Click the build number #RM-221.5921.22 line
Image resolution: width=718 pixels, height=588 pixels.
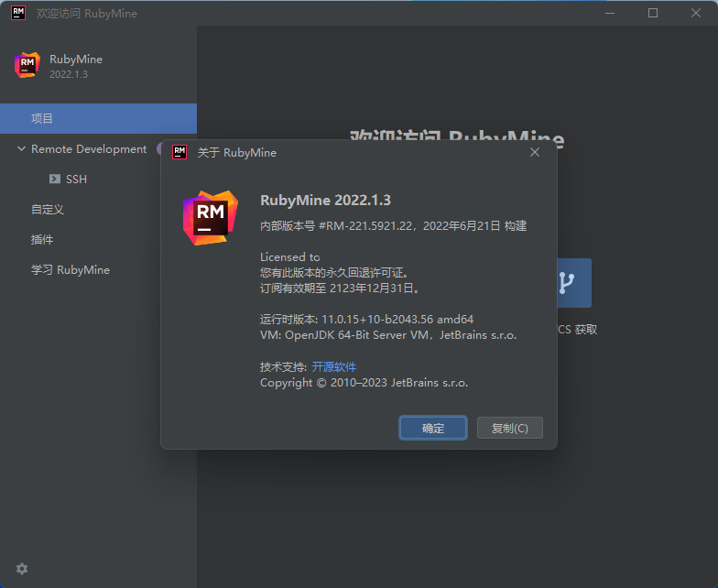(x=394, y=225)
